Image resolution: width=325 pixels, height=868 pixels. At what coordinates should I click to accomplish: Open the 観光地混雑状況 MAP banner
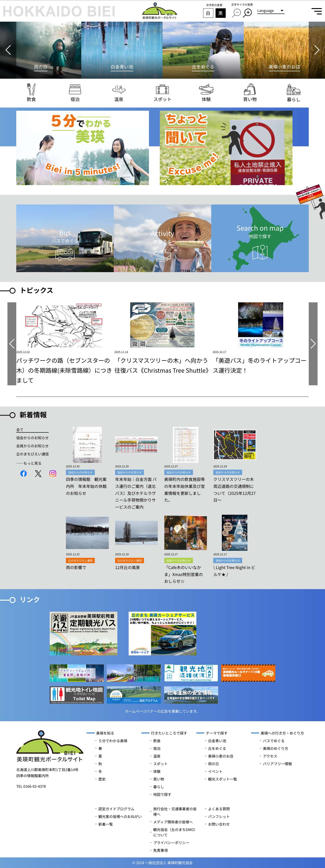tap(191, 673)
